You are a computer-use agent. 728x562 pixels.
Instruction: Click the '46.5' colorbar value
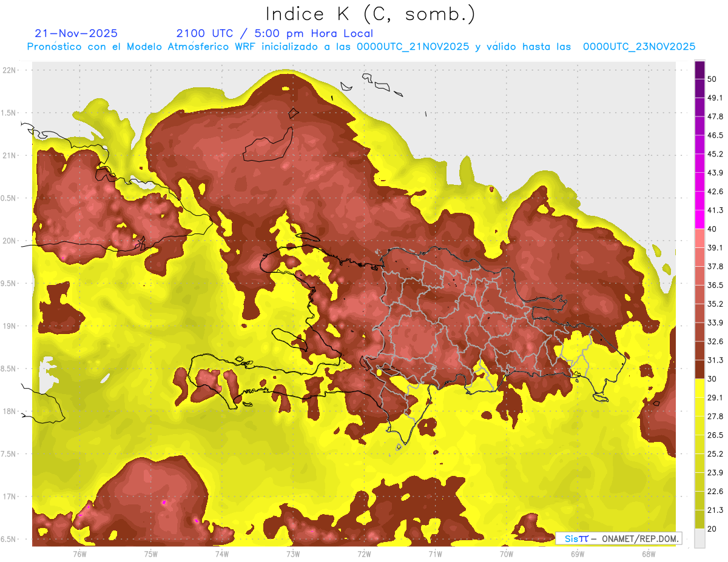715,135
